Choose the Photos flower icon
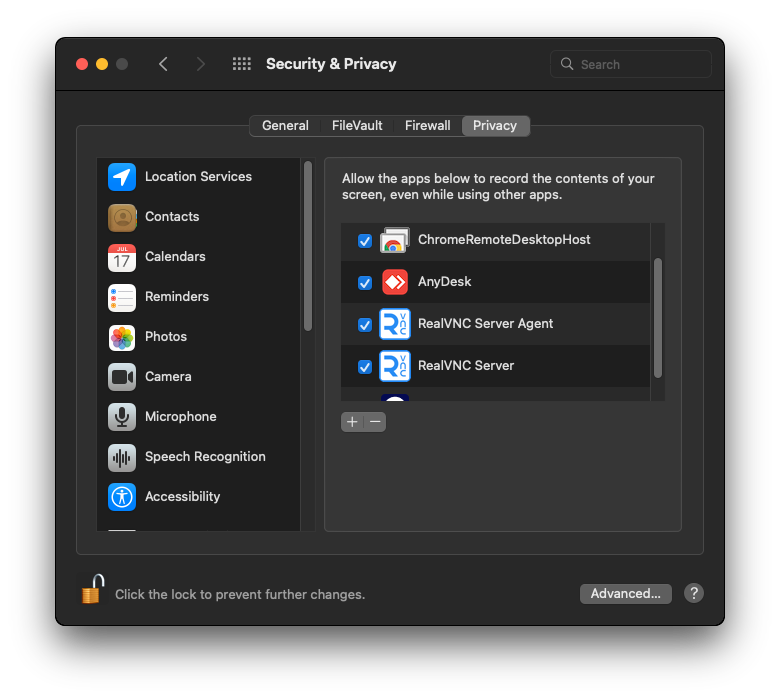 pyautogui.click(x=122, y=337)
